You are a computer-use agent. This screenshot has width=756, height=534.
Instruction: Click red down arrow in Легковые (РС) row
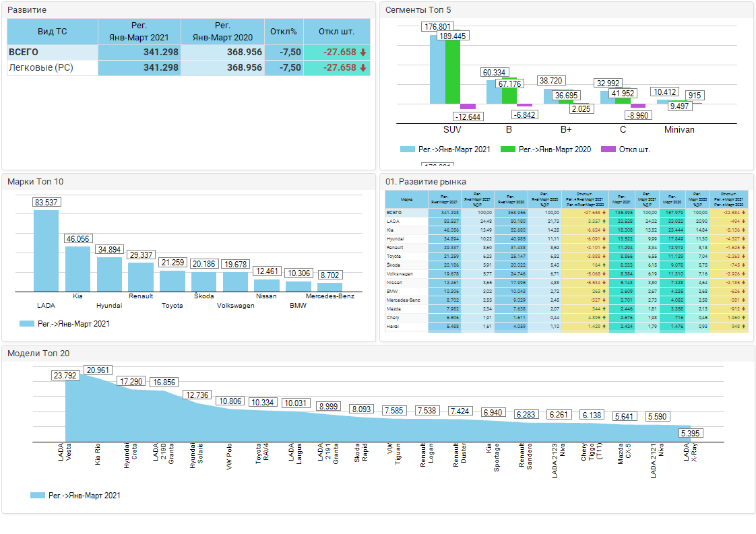click(x=363, y=68)
